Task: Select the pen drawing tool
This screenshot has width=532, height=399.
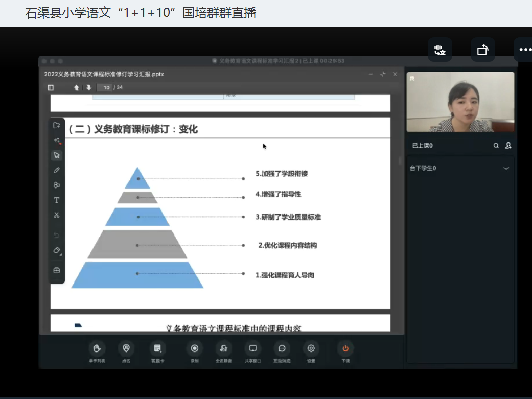Action: click(x=57, y=170)
